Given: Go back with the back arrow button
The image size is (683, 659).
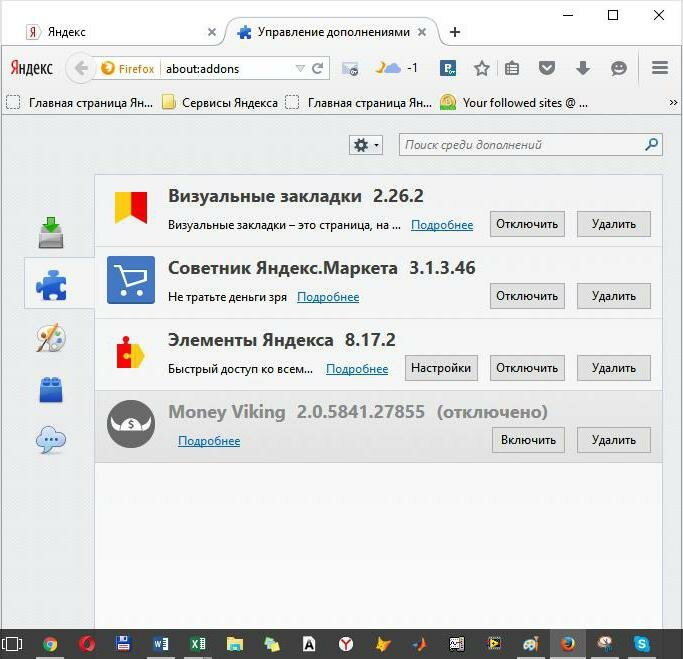Looking at the screenshot, I should point(81,68).
